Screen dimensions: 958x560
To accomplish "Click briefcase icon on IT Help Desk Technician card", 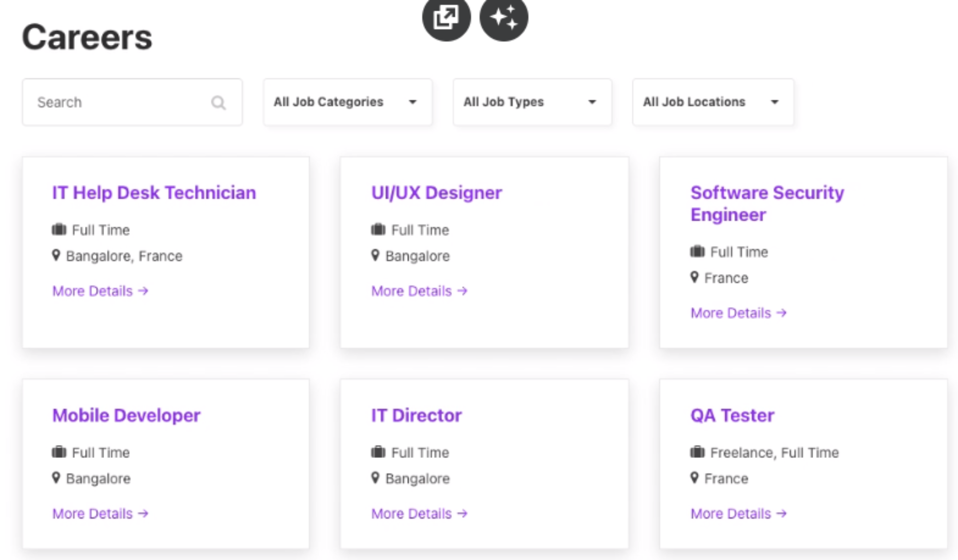I will click(59, 229).
